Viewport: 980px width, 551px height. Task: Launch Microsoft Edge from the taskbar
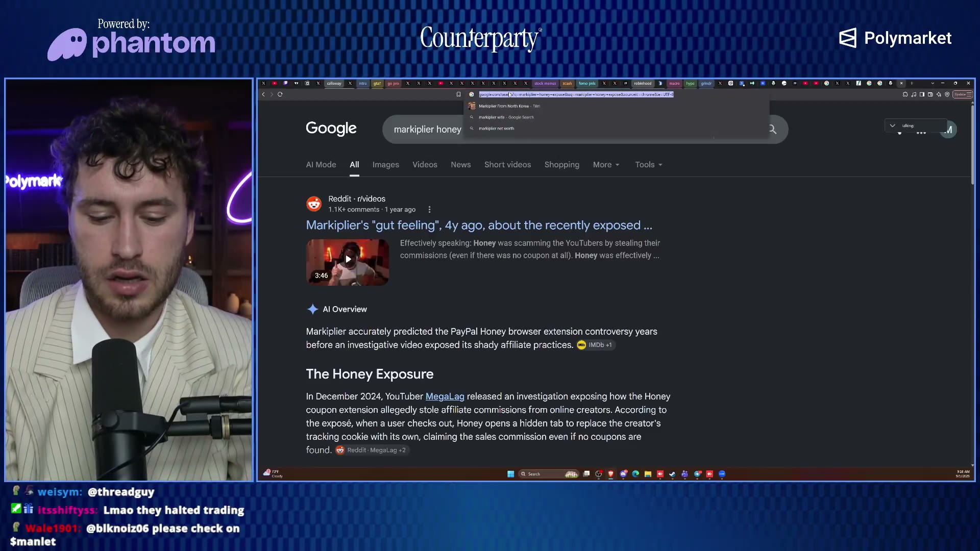635,474
